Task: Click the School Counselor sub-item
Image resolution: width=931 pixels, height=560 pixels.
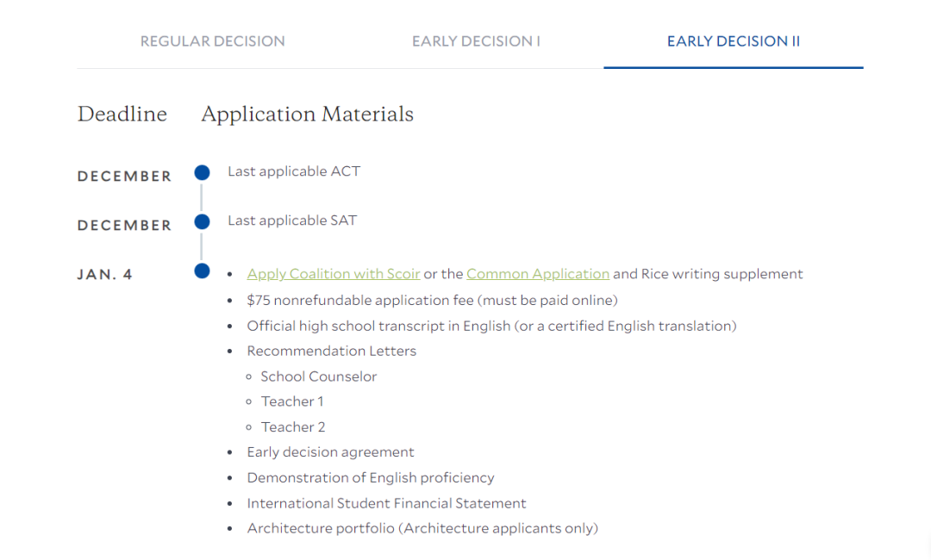Action: tap(319, 376)
